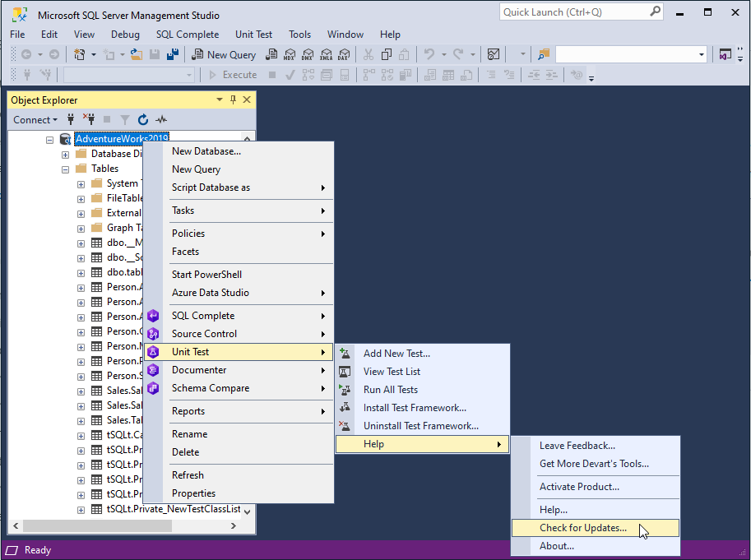Select Add New Test... menu entry

point(422,354)
